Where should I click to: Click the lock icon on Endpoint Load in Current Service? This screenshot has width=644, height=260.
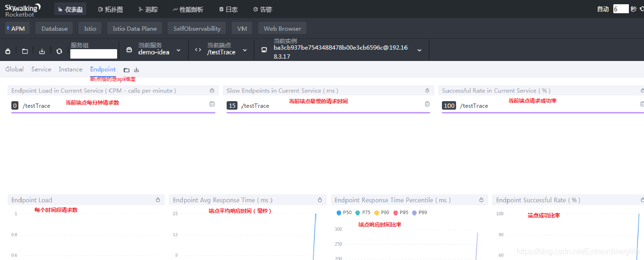pyautogui.click(x=212, y=90)
